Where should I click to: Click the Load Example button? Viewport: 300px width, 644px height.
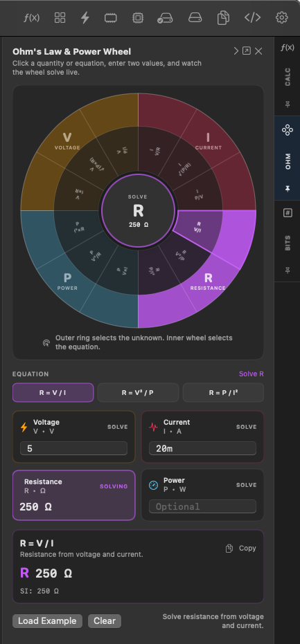47,621
